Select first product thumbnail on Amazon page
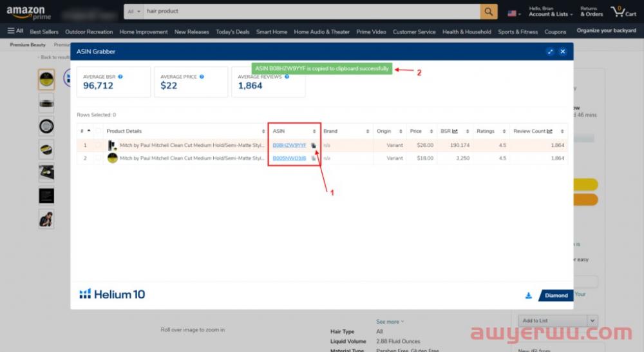The height and width of the screenshot is (352, 644). 46,79
